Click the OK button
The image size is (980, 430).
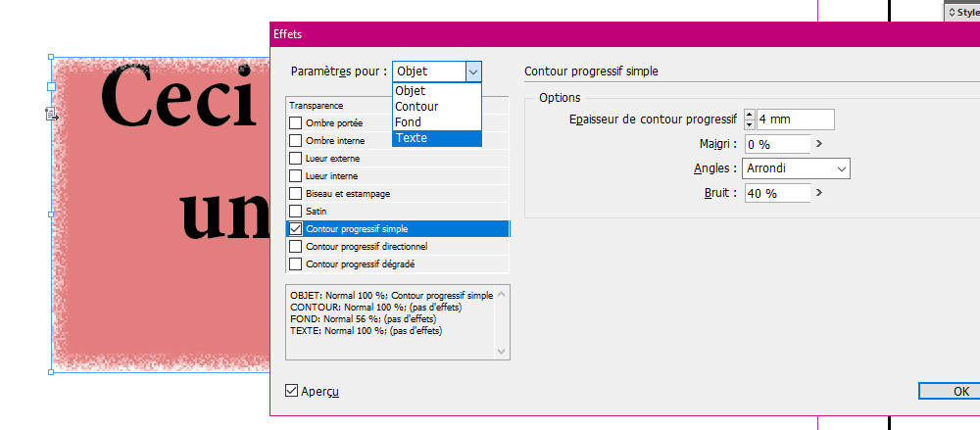[x=950, y=391]
